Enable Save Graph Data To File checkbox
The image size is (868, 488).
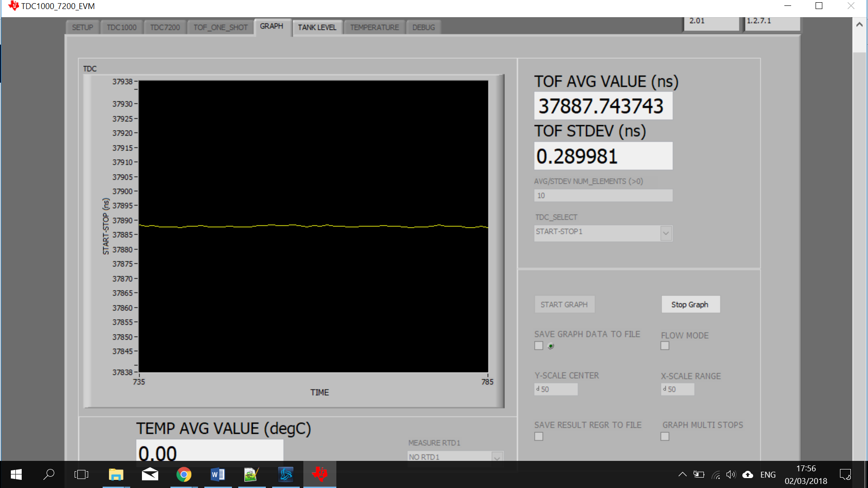point(538,346)
